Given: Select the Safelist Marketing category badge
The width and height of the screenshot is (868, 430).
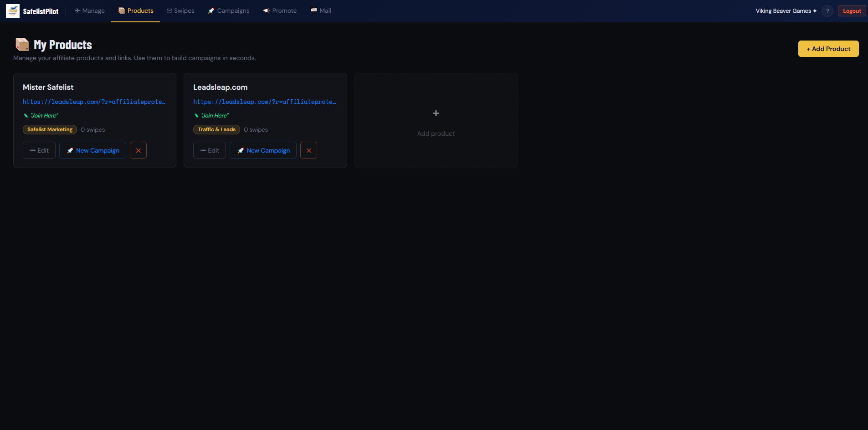Looking at the screenshot, I should pyautogui.click(x=50, y=129).
